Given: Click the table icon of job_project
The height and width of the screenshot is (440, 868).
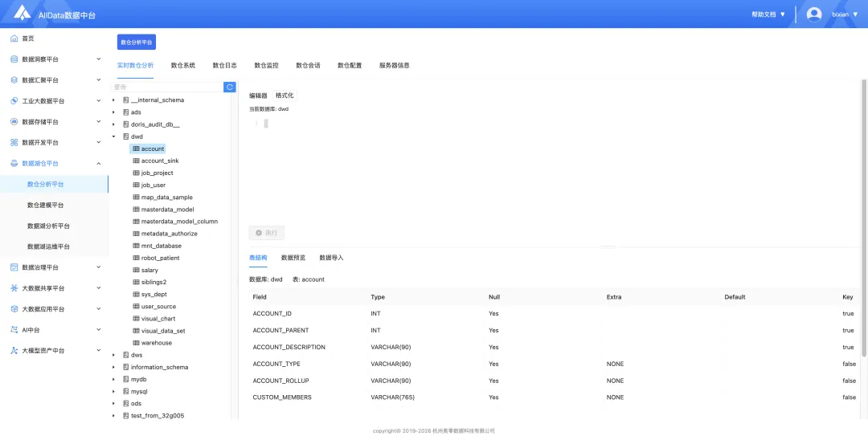Looking at the screenshot, I should point(136,173).
